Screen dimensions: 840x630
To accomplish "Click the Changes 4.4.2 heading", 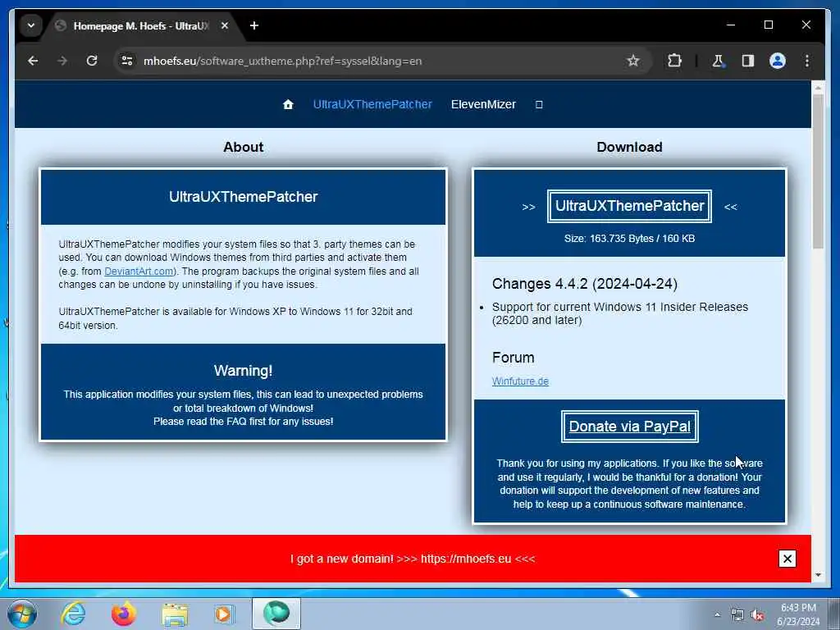I will 584,283.
